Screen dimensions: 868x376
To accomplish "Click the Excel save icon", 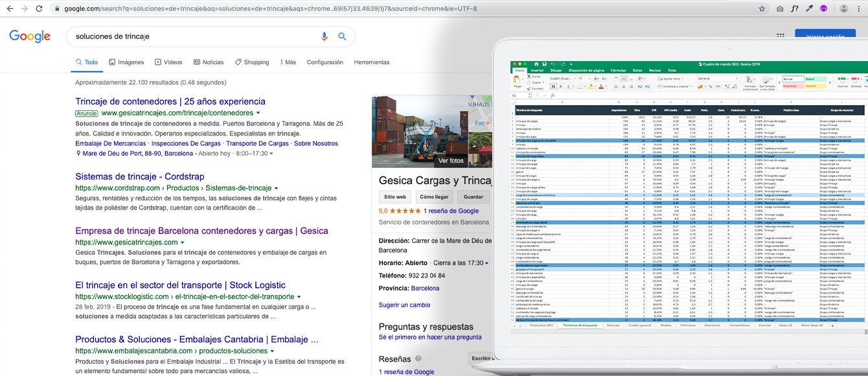I will 545,64.
